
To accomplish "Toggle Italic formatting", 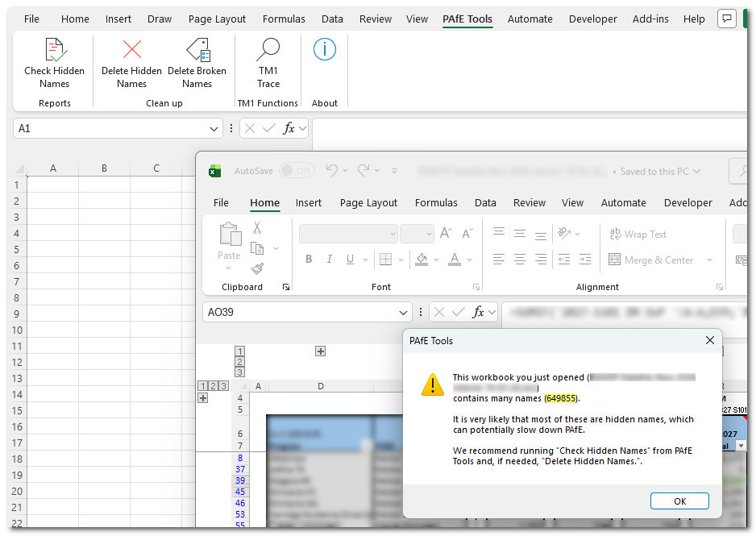I will pyautogui.click(x=330, y=260).
